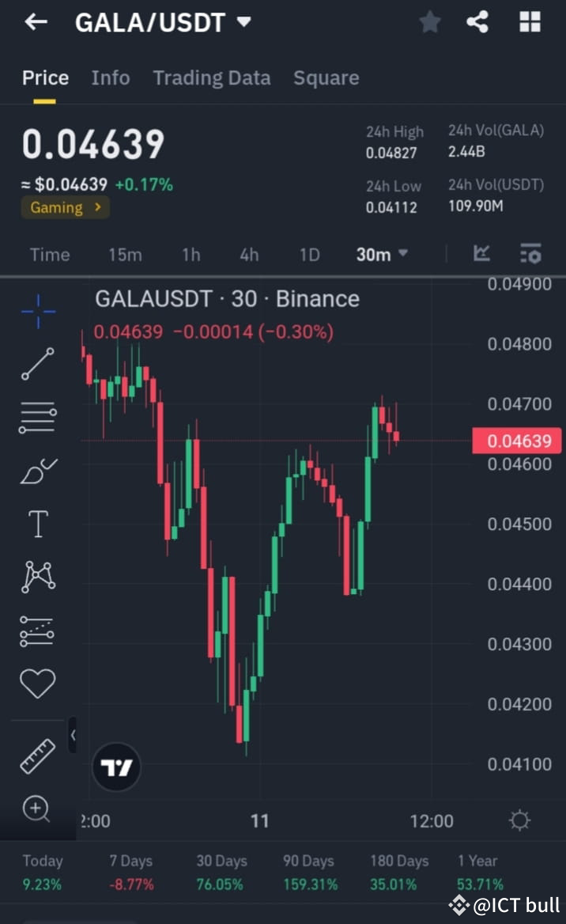The image size is (566, 924).
Task: Expand the 30m timeframe dropdown
Action: click(382, 254)
